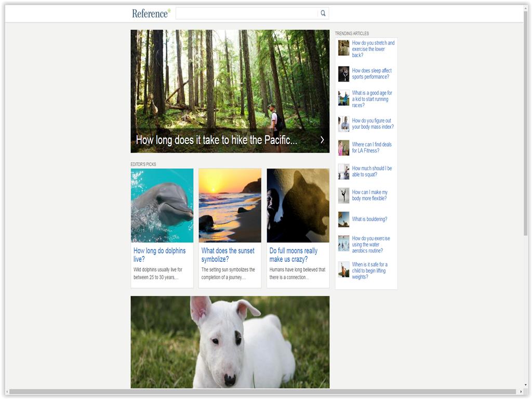Click the sleep and sports thumbnail
The image size is (532, 399).
point(344,74)
